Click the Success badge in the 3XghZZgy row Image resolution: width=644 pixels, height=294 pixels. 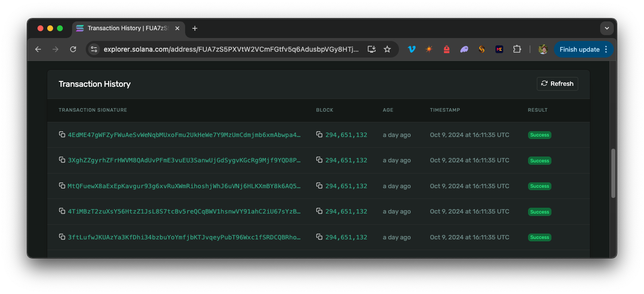coord(540,160)
